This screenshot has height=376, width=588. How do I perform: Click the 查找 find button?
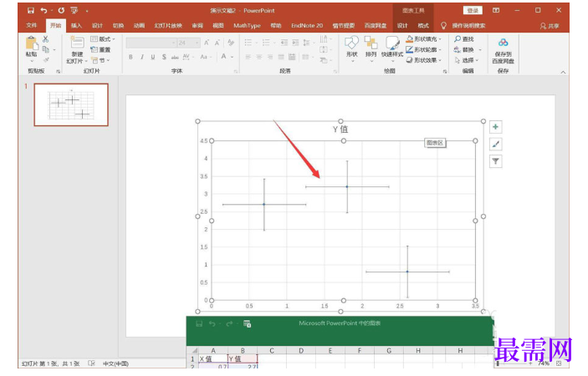point(464,39)
